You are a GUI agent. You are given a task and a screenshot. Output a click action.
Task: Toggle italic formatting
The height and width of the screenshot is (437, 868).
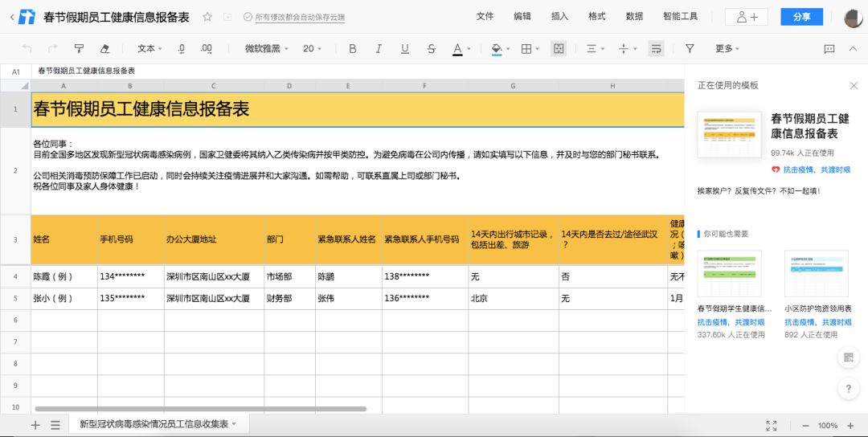[x=379, y=49]
